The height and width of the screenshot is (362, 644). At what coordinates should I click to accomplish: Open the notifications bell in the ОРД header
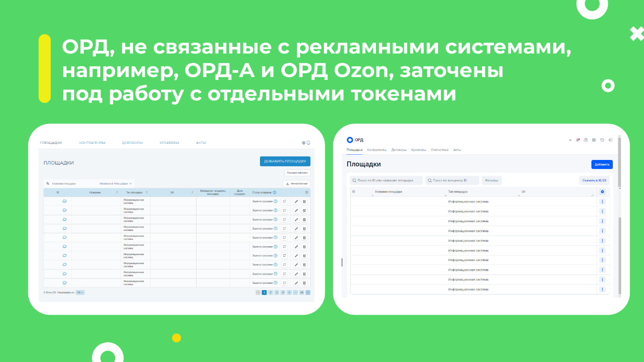(x=578, y=140)
